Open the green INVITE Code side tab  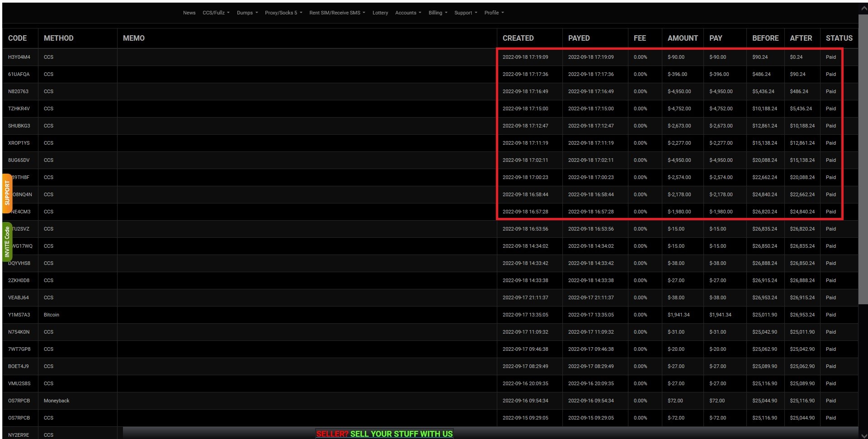(x=7, y=242)
